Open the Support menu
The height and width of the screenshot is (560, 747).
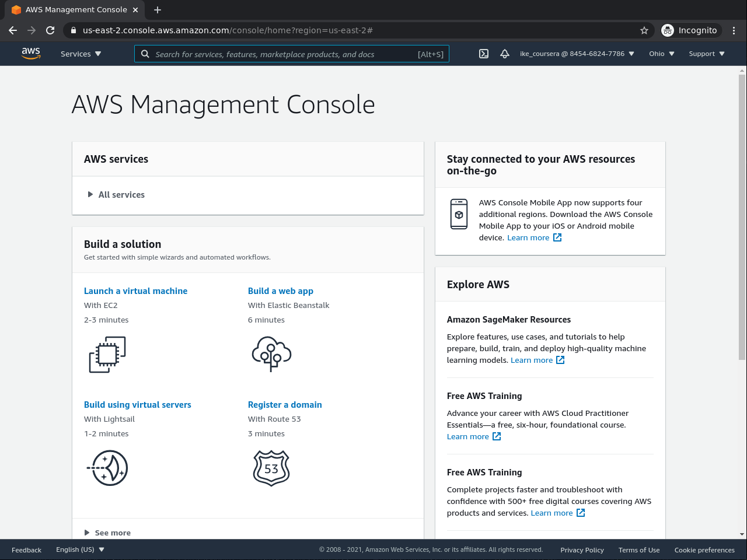(706, 54)
